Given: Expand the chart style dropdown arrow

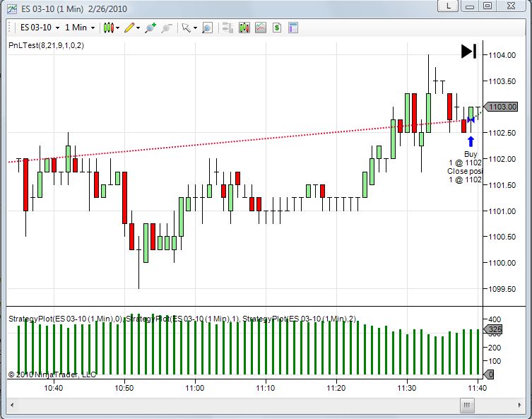Looking at the screenshot, I should [118, 28].
